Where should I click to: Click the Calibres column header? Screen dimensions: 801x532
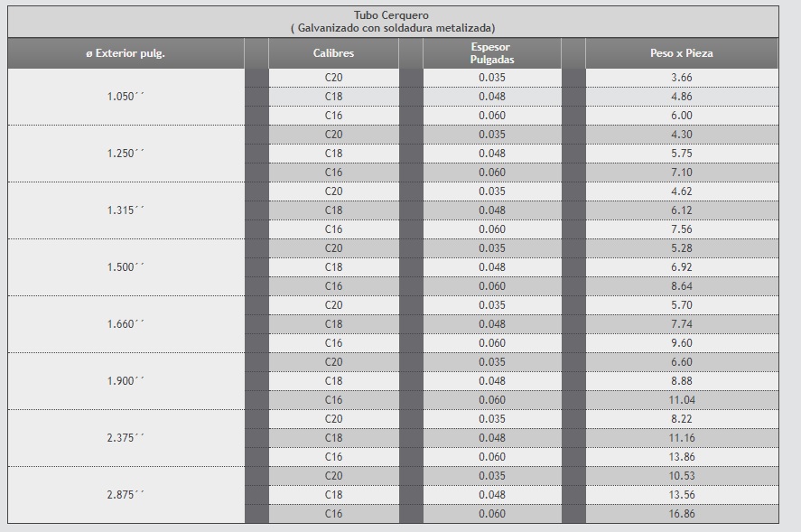coord(333,53)
